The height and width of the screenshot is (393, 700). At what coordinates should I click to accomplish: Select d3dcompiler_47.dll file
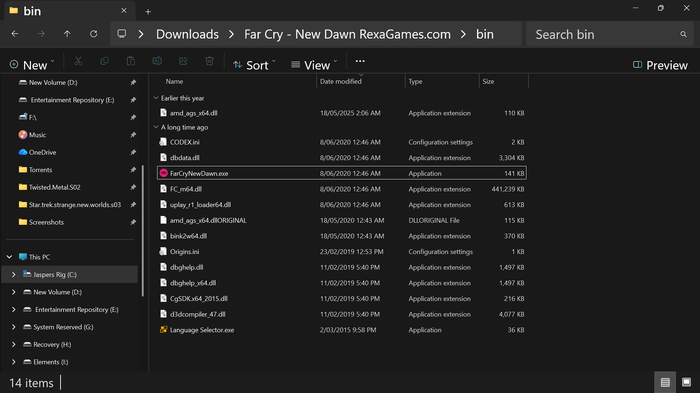(342, 314)
